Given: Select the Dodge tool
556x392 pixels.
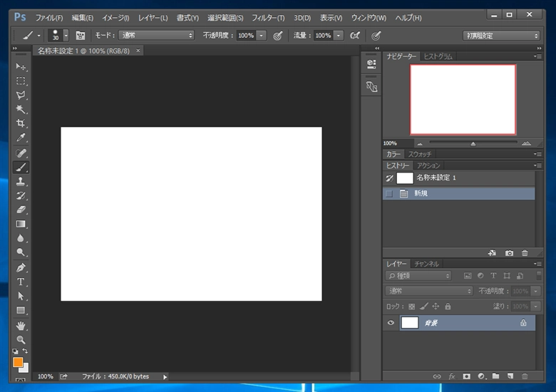Looking at the screenshot, I should pyautogui.click(x=21, y=252).
